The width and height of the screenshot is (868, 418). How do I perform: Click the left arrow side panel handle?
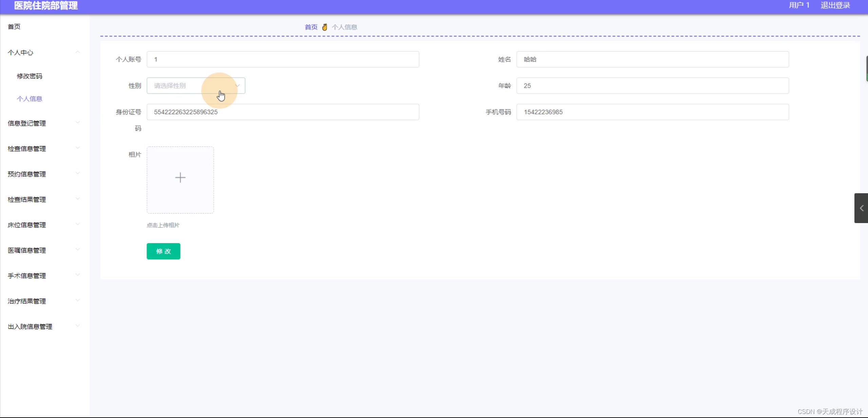[x=861, y=208]
